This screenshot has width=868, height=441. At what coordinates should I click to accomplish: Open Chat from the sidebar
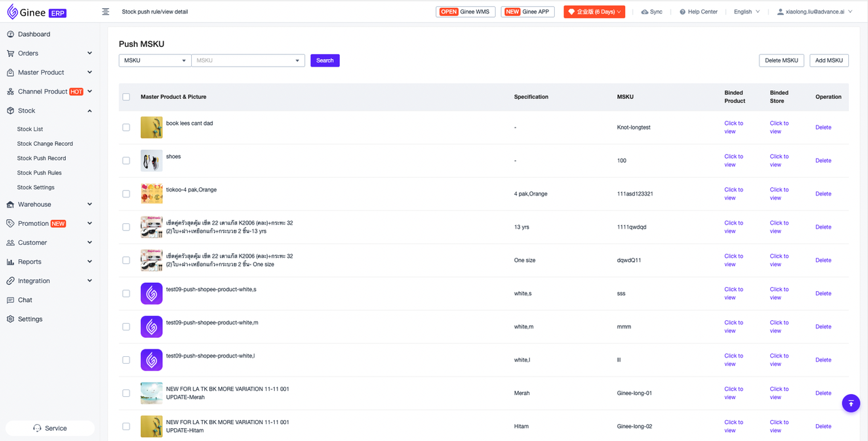tap(25, 300)
